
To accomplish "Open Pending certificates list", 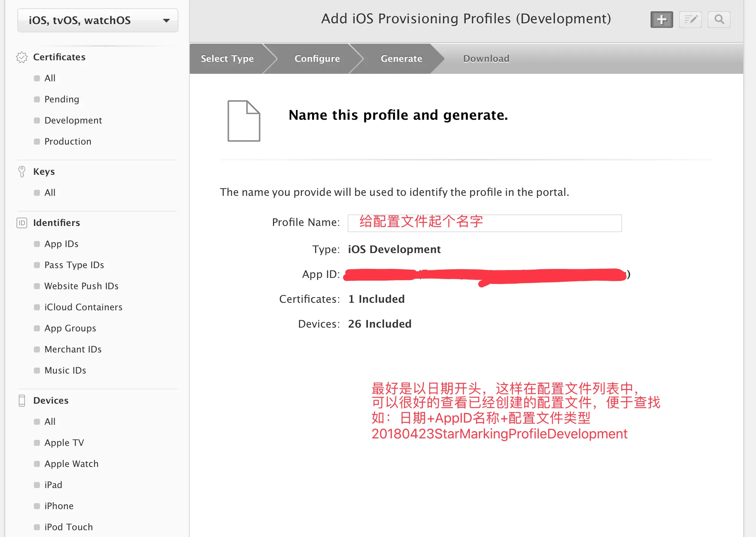I will click(x=62, y=99).
